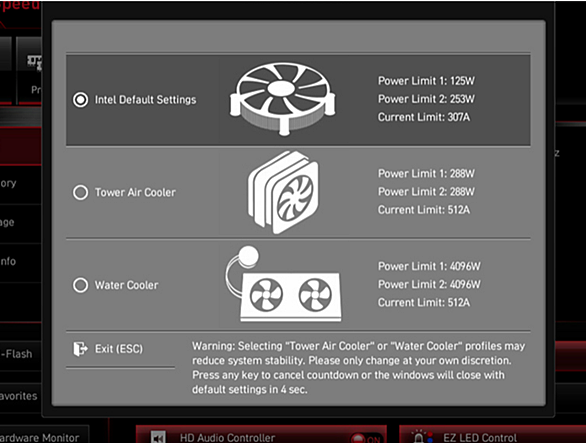Click the water cooler radiator icon
This screenshot has width=586, height=443.
[283, 284]
